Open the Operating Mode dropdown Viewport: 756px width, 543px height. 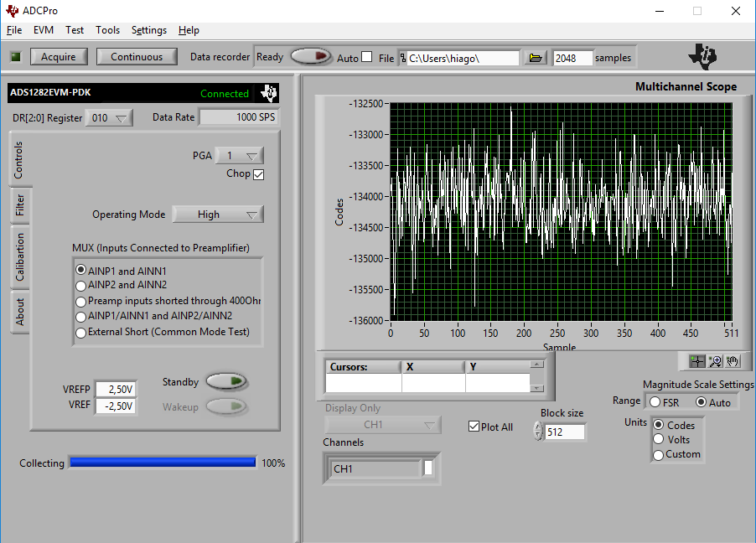coord(218,215)
